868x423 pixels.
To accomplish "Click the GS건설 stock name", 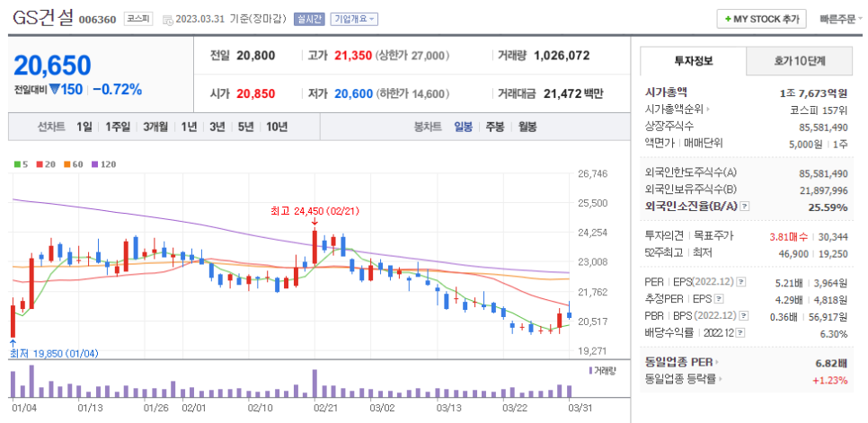I will pyautogui.click(x=42, y=18).
